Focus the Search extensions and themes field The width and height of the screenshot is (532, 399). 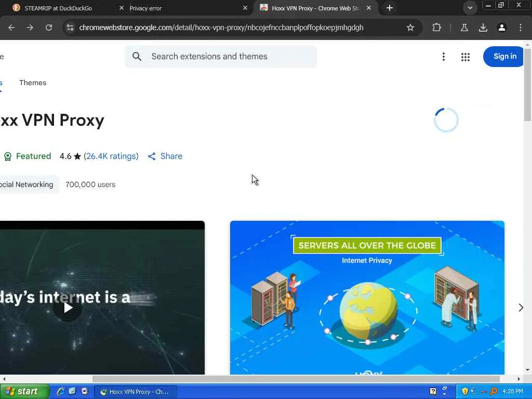[x=221, y=56]
